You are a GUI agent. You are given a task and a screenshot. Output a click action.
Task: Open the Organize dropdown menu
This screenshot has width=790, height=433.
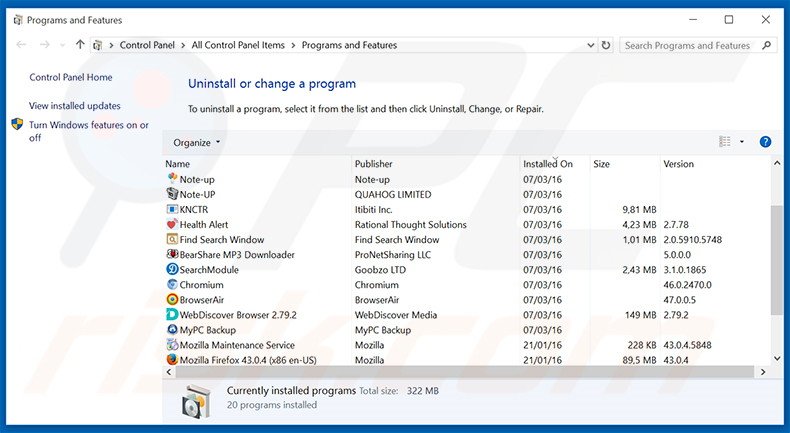coord(196,143)
